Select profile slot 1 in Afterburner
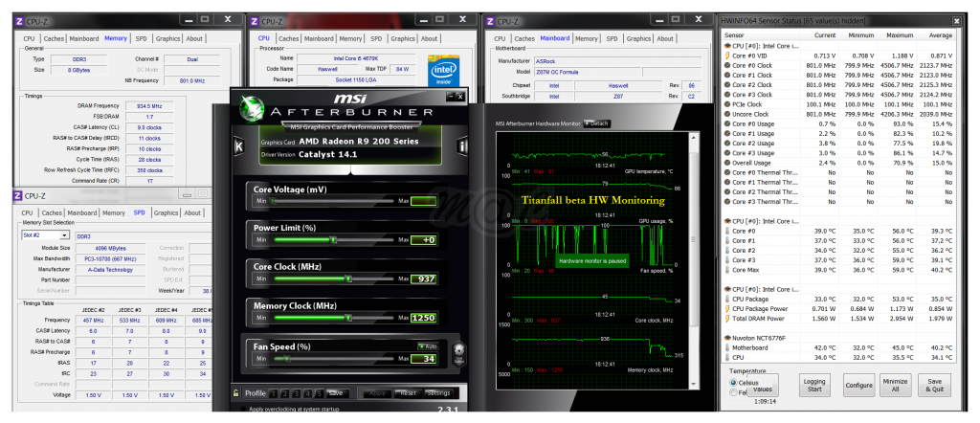 point(271,392)
